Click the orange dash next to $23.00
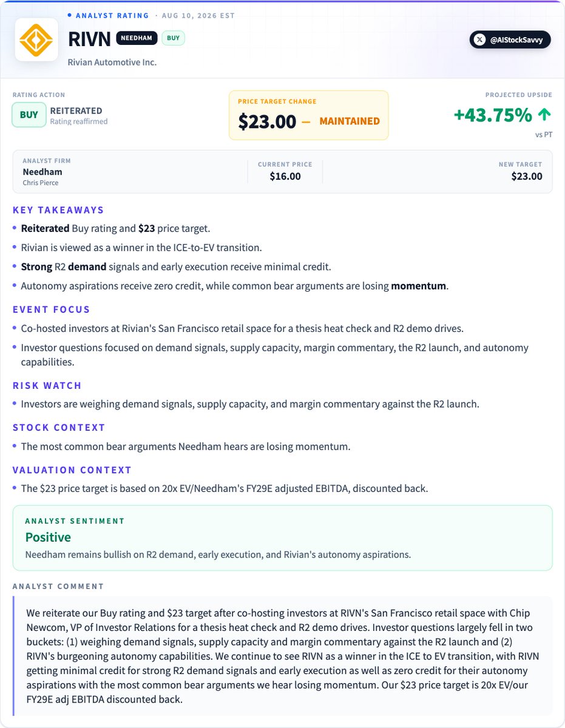 (306, 121)
